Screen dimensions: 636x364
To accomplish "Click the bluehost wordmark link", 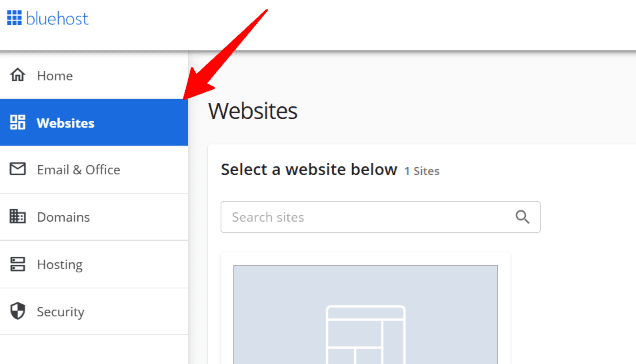I will click(57, 18).
